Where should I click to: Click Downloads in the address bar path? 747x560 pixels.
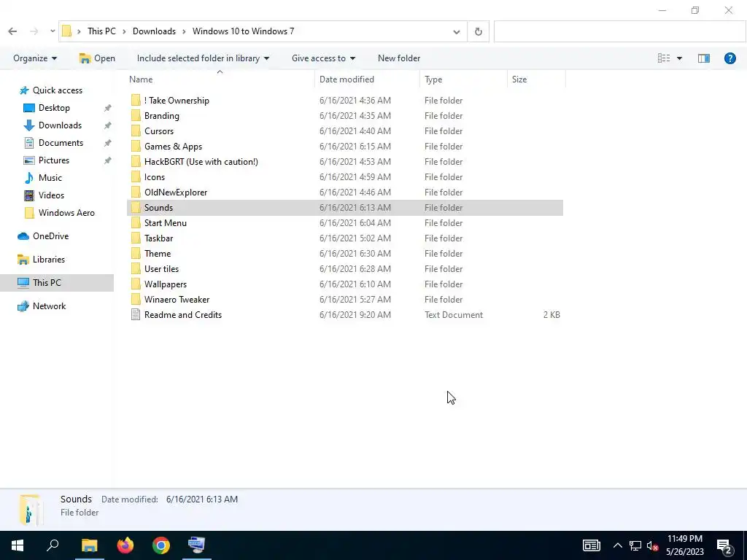coord(154,31)
